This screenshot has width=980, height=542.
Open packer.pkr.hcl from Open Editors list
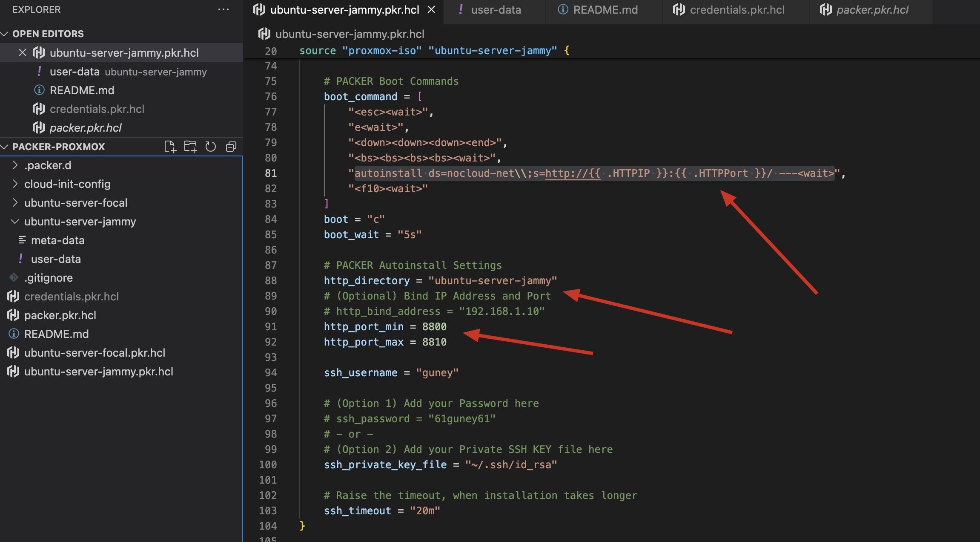tap(121, 127)
